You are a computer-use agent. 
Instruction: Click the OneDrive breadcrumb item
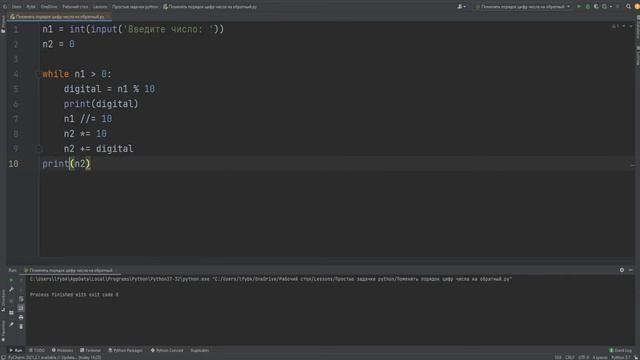pyautogui.click(x=49, y=7)
